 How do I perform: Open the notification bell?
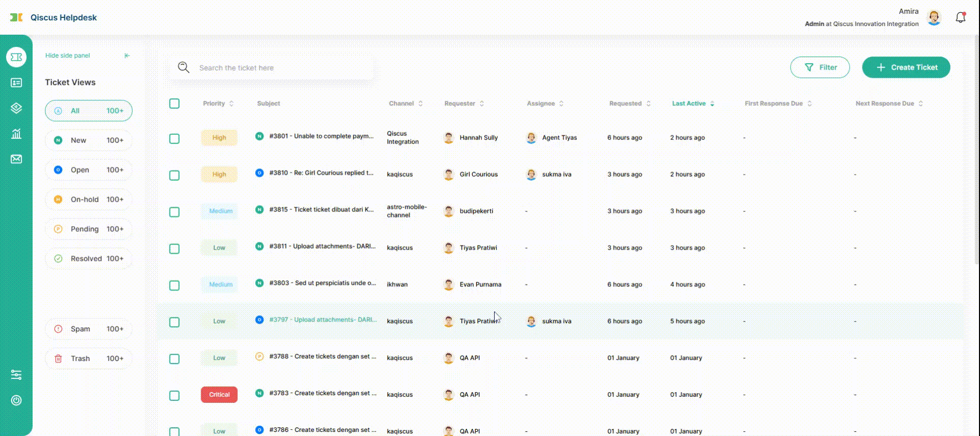[x=960, y=17]
